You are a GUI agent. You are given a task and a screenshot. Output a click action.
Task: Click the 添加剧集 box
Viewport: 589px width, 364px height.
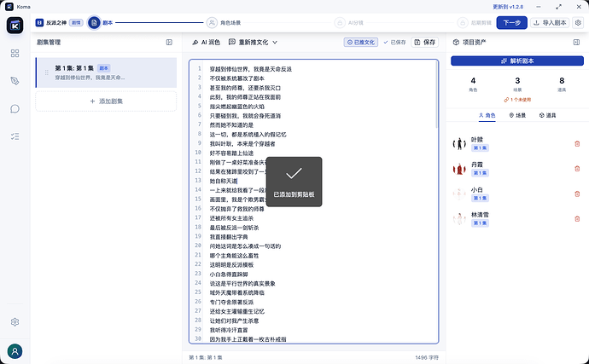coord(106,101)
